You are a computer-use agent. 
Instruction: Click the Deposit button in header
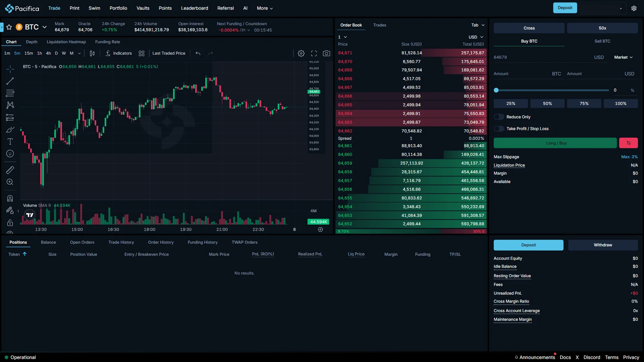pyautogui.click(x=565, y=8)
